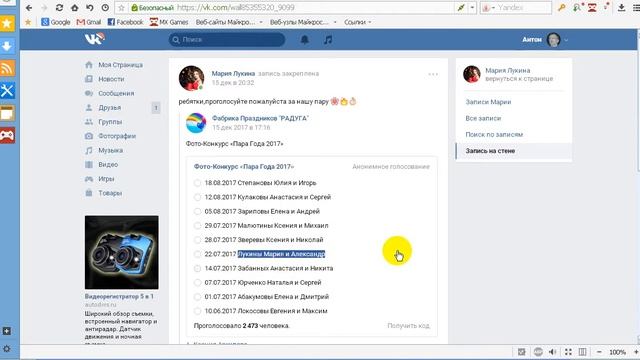Open Gmail bookmark

click(89, 22)
